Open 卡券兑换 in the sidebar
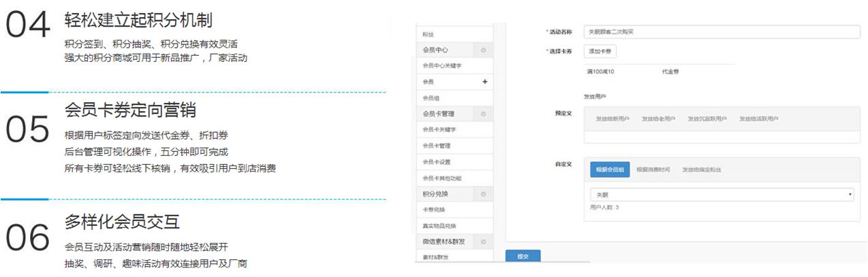This screenshot has height=277, width=868. tap(434, 210)
